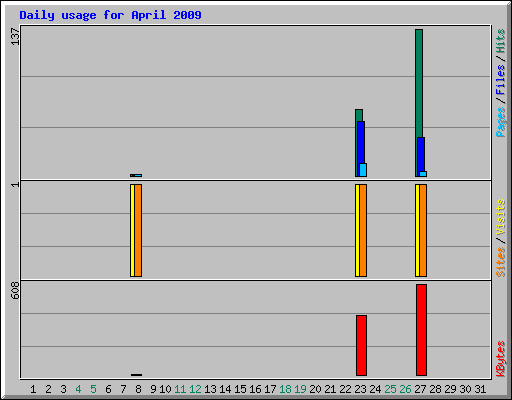512x400 pixels.
Task: Click the x-axis day label '8'
Action: pyautogui.click(x=138, y=389)
